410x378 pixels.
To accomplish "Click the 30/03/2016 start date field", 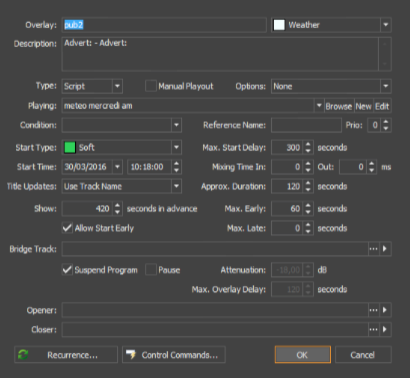I will pos(87,167).
